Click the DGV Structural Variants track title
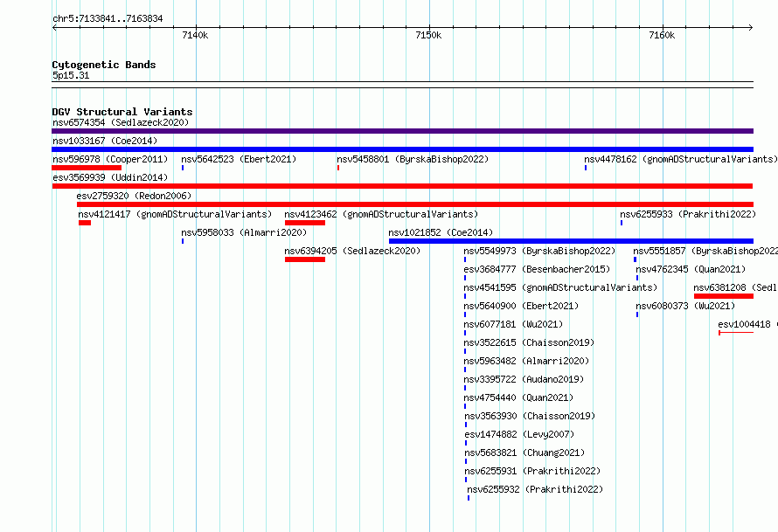 point(122,112)
